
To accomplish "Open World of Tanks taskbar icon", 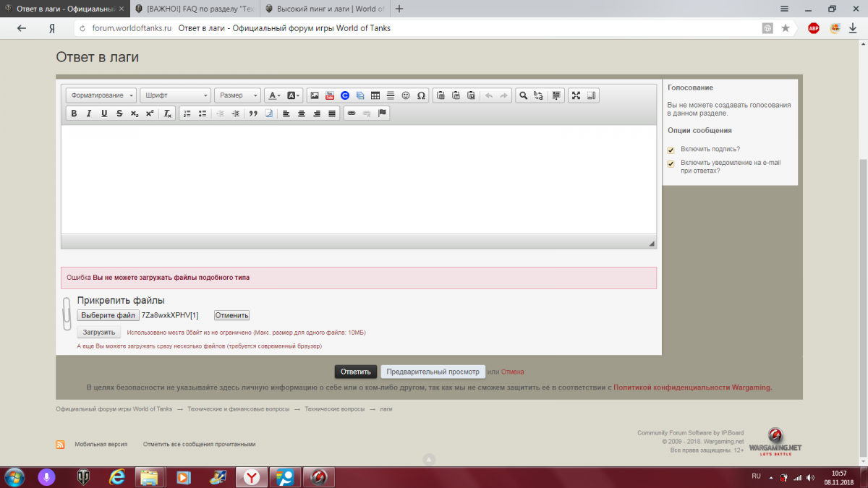I will coord(84,477).
